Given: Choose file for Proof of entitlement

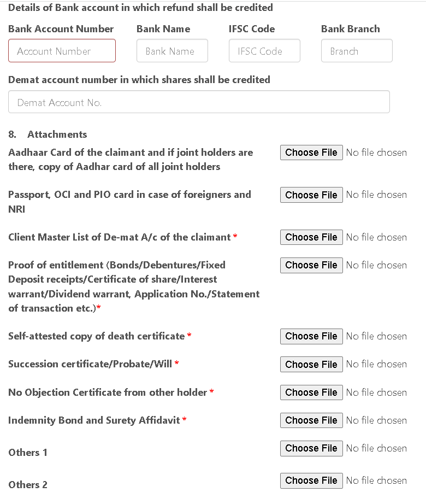Looking at the screenshot, I should 311,265.
